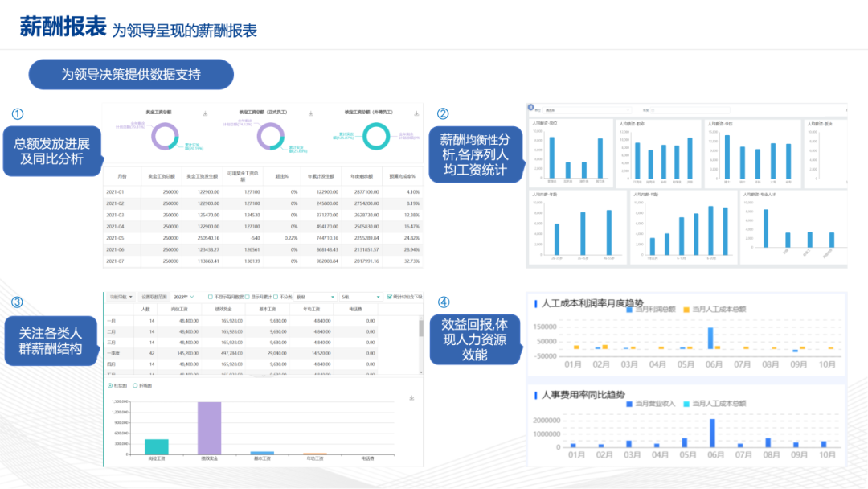Click the 2021-01 row label

[115, 192]
